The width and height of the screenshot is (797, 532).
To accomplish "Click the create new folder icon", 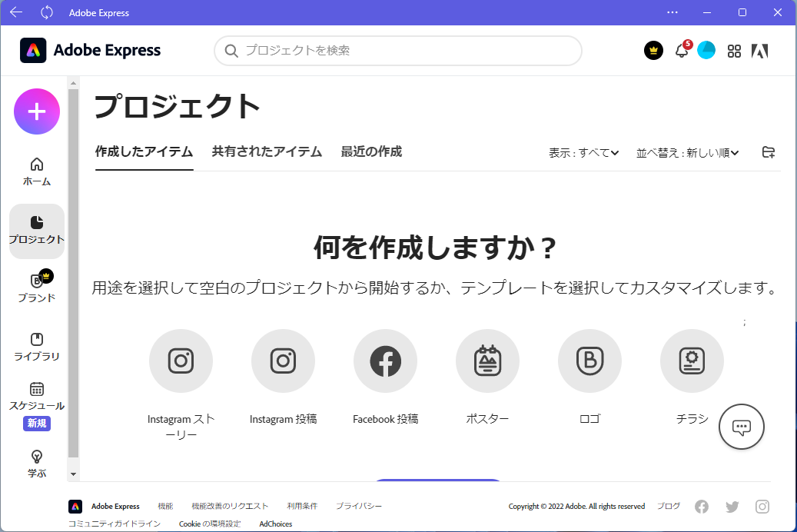I will coord(769,152).
